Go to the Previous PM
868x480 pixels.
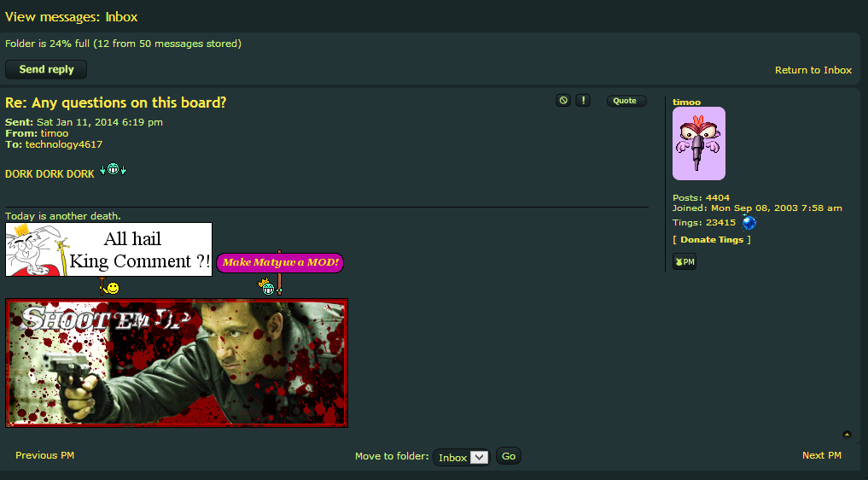45,455
